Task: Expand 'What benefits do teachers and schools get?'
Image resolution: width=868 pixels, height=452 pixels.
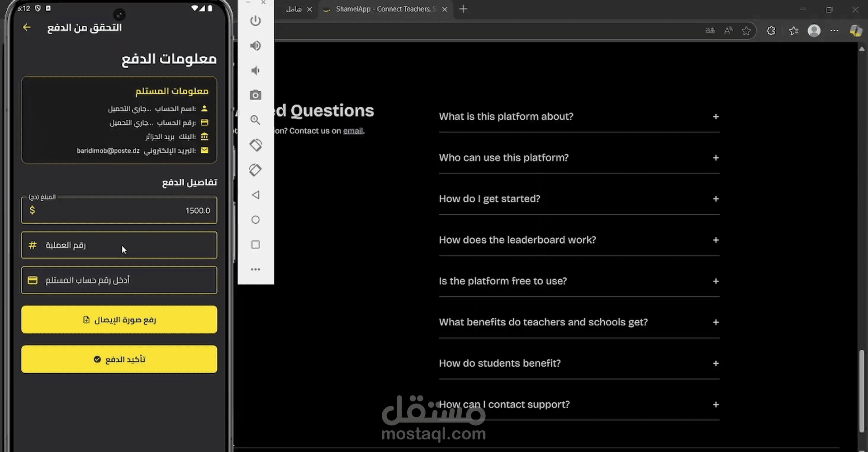Action: click(x=579, y=322)
